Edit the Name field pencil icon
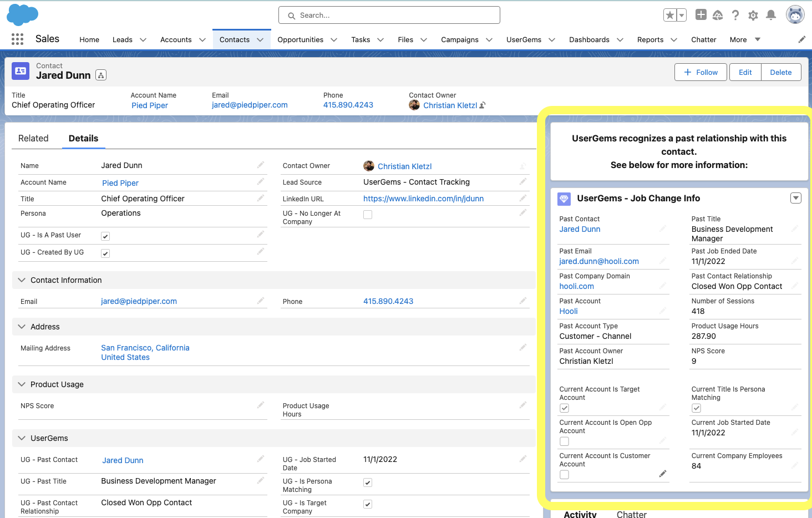 tap(261, 165)
